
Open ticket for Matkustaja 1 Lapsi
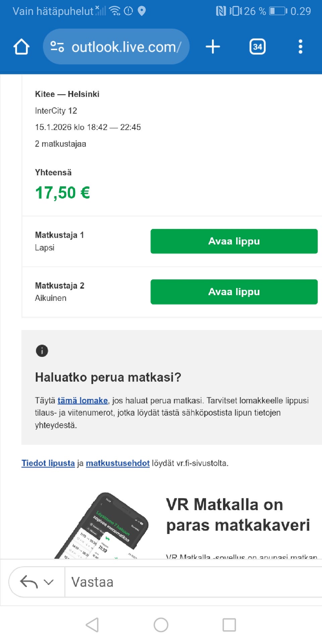click(x=234, y=241)
